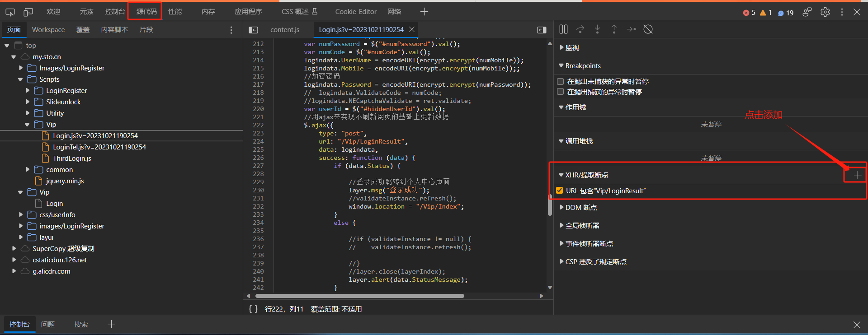868x335 pixels.
Task: Expand the cstaticdun.126.net domain
Action: (14, 260)
